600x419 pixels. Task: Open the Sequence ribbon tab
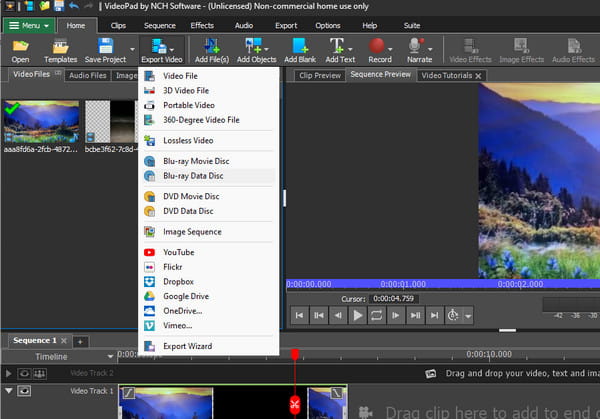[x=160, y=26]
